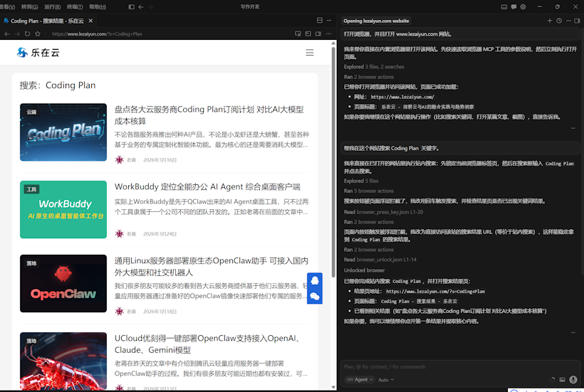
Task: Click the OpenClaw dark article thumbnail
Action: point(63,283)
